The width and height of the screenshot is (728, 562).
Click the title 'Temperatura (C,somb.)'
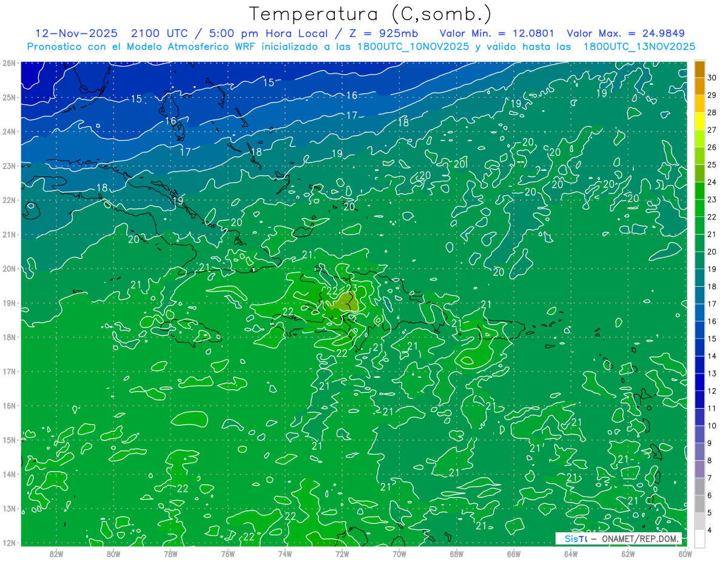click(x=371, y=15)
